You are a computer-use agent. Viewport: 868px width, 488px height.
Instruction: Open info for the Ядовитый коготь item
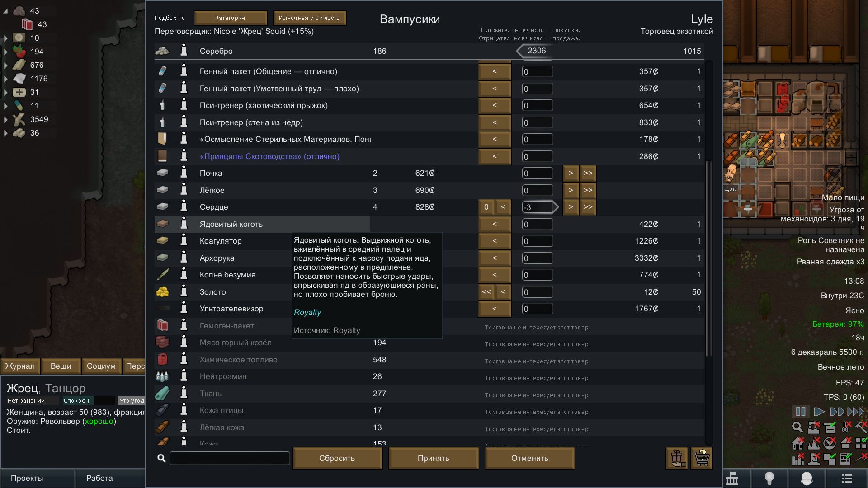click(184, 224)
